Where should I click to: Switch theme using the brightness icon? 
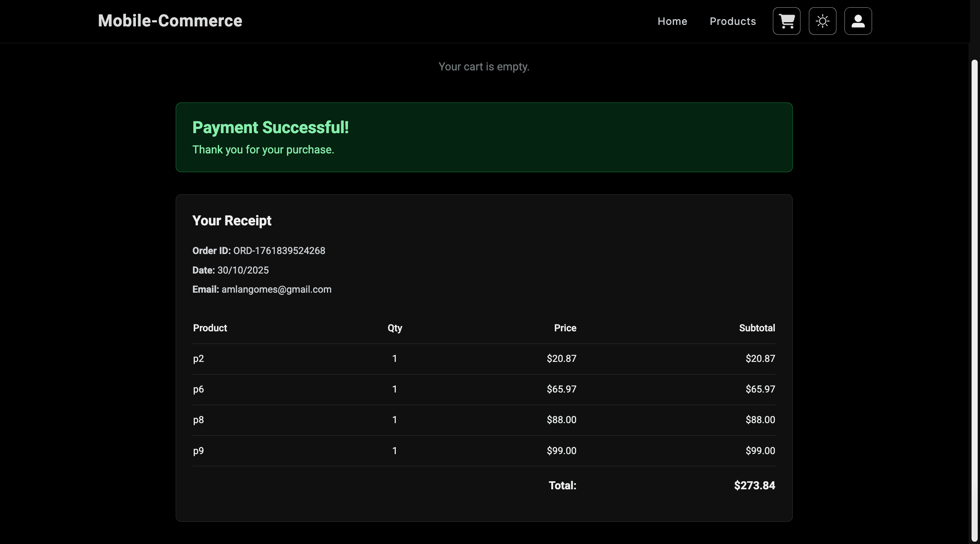[x=822, y=21]
